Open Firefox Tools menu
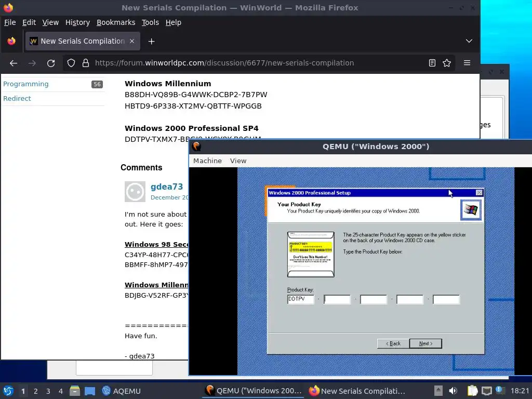532x399 pixels. point(150,22)
